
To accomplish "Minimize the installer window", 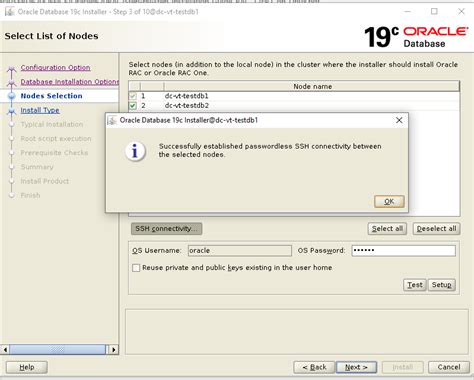I will pos(407,12).
